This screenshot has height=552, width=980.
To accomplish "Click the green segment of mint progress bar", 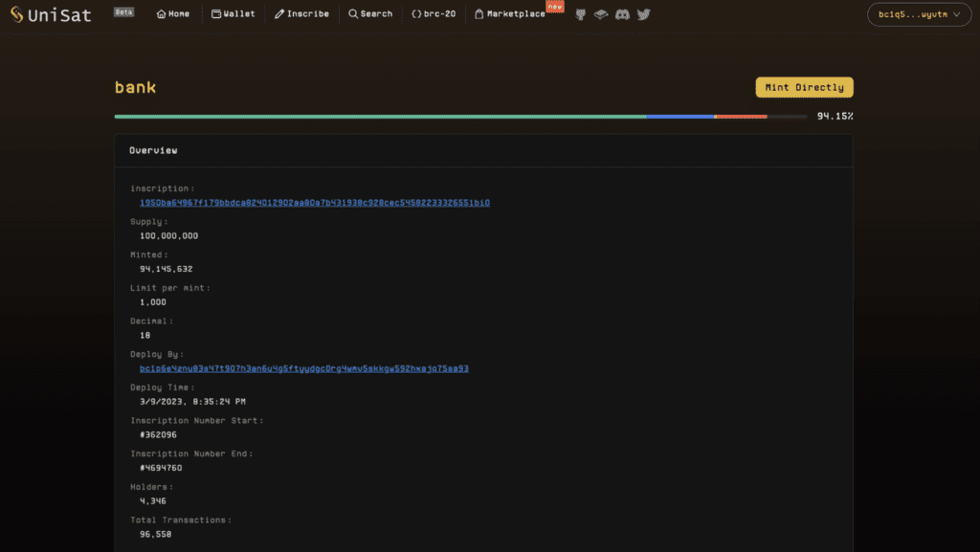I will click(380, 117).
